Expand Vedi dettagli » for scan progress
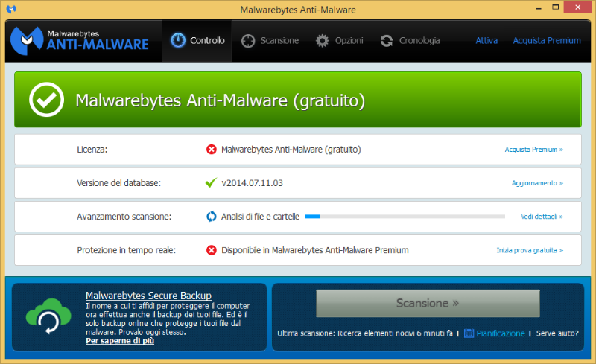 pos(542,217)
